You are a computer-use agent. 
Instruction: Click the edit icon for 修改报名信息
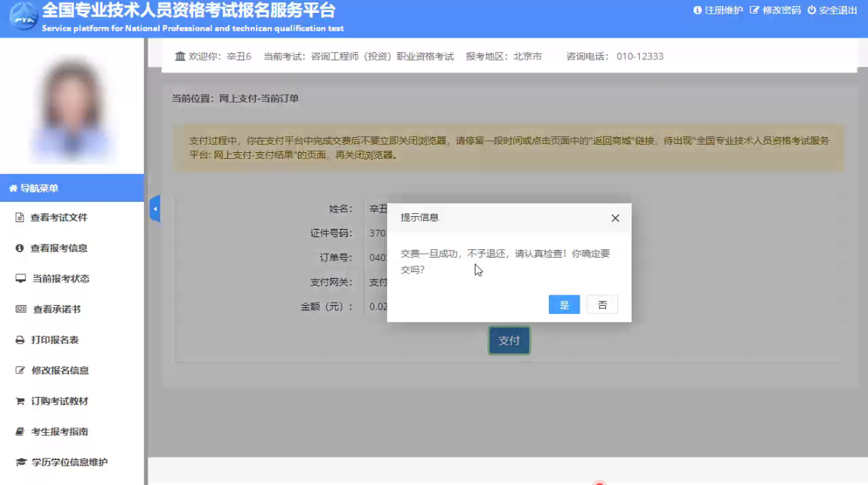point(20,371)
